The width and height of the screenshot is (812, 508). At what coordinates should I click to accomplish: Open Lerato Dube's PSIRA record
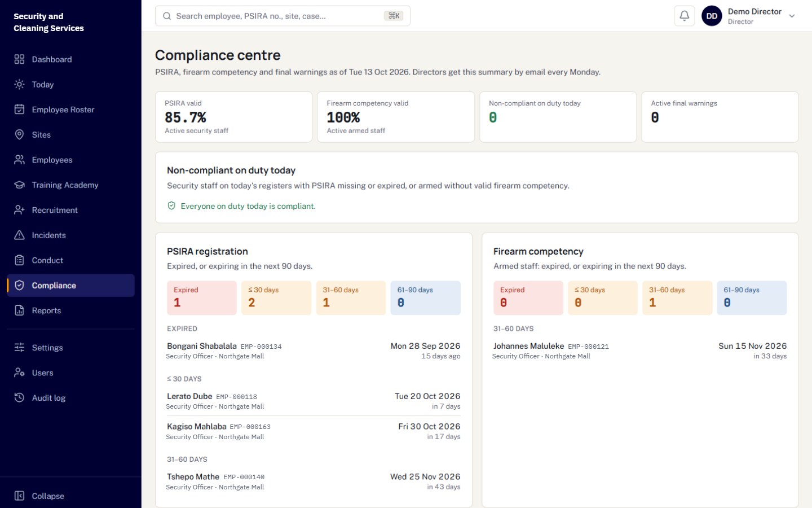coord(314,401)
